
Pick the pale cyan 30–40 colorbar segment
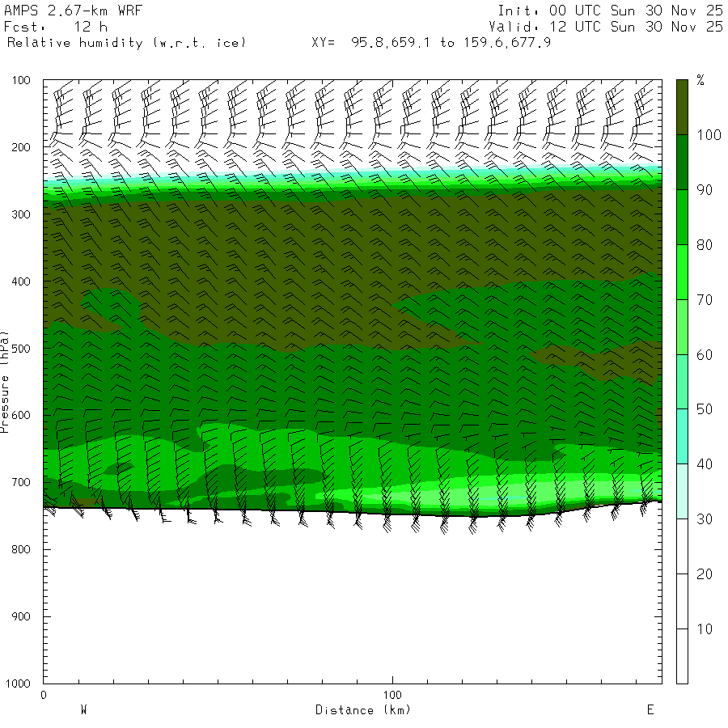682,491
